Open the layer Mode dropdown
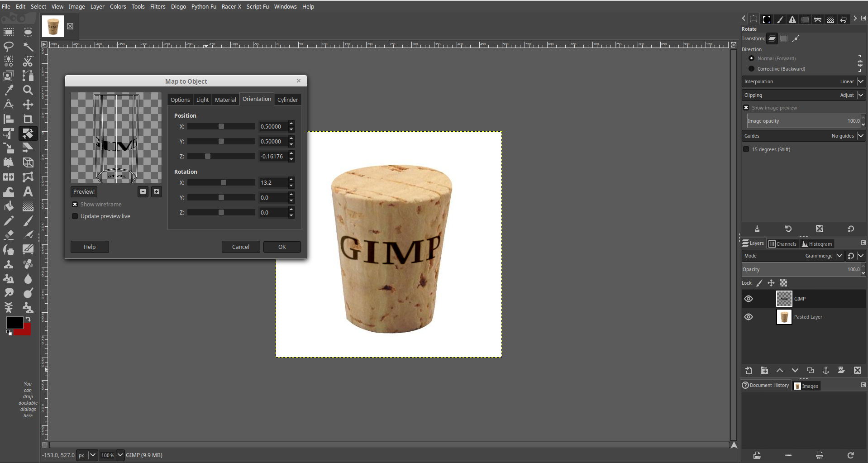Screen dimensions: 868x463 (x=793, y=256)
